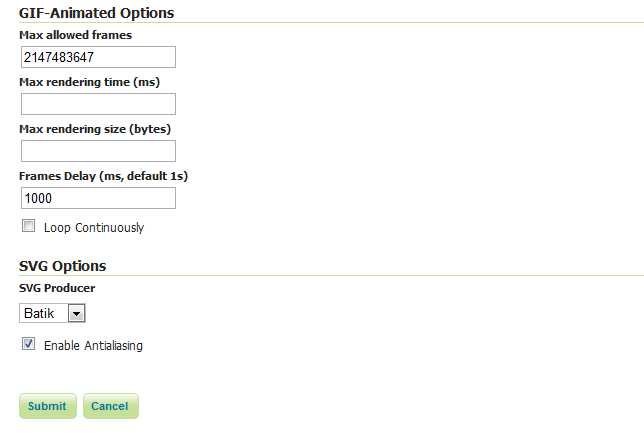Click the Max rendering size (bytes) label

click(x=95, y=129)
